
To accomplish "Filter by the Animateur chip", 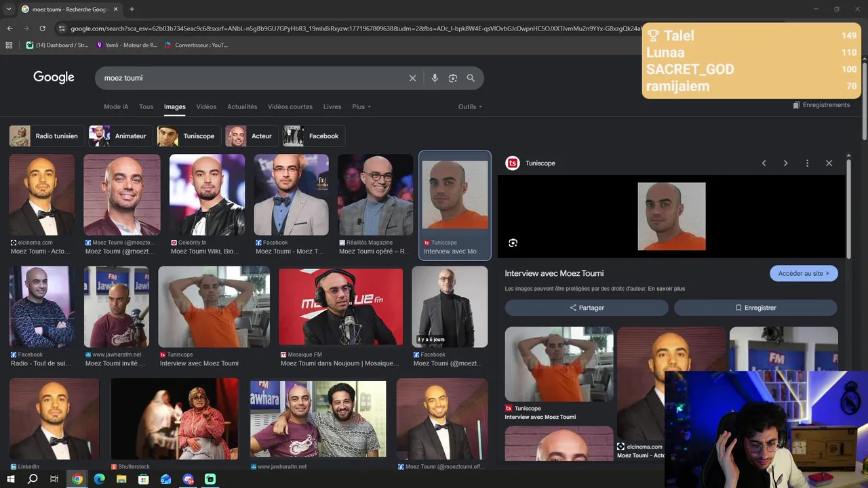I will [120, 136].
